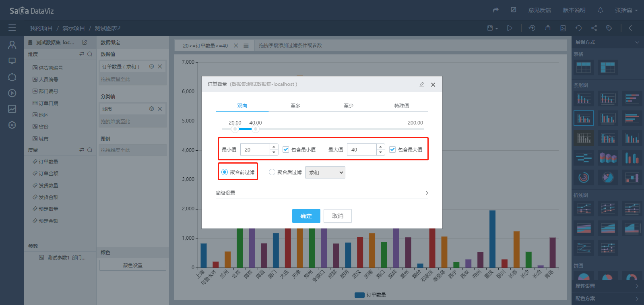The width and height of the screenshot is (644, 305).
Task: Open the hamburger navigation menu
Action: [x=12, y=28]
